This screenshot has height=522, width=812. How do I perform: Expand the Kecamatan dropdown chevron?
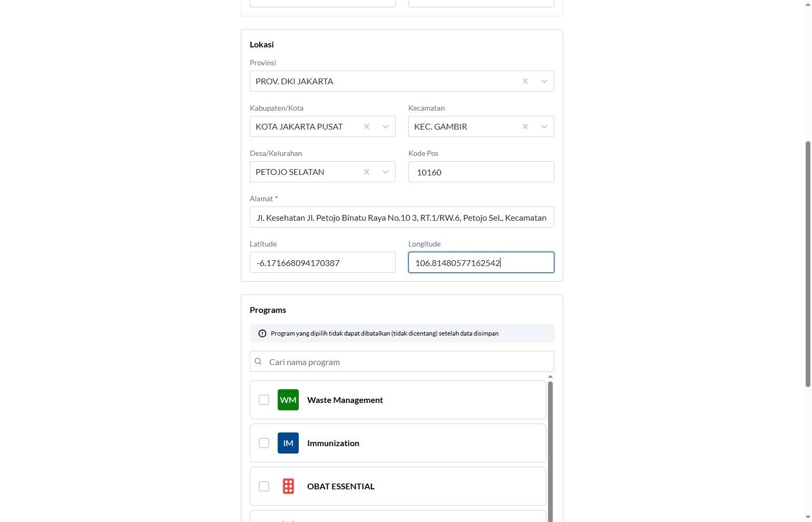point(544,126)
